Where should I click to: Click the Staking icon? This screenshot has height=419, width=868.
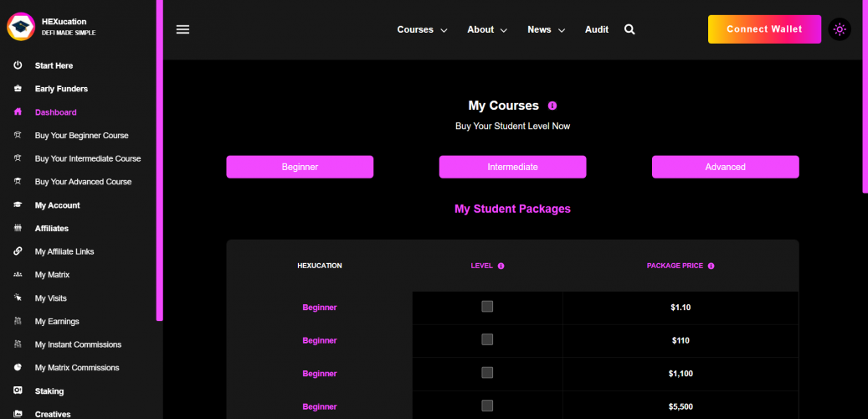(x=18, y=391)
